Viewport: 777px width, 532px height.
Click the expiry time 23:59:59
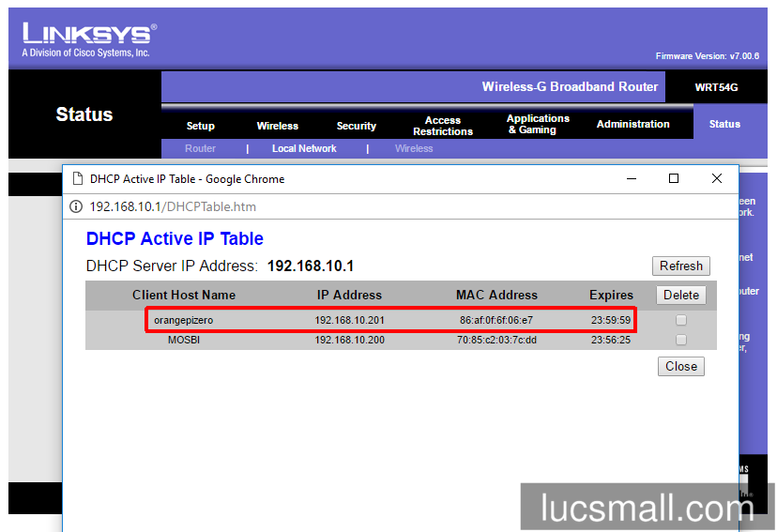(611, 321)
